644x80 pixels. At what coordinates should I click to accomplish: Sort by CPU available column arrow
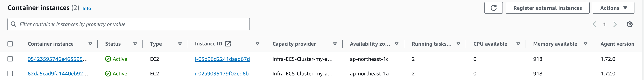coord(518,44)
